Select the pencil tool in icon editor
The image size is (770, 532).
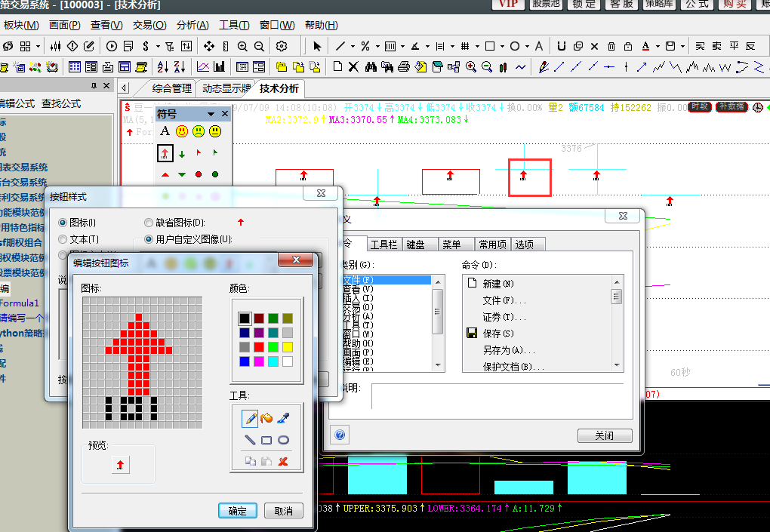tap(250, 418)
